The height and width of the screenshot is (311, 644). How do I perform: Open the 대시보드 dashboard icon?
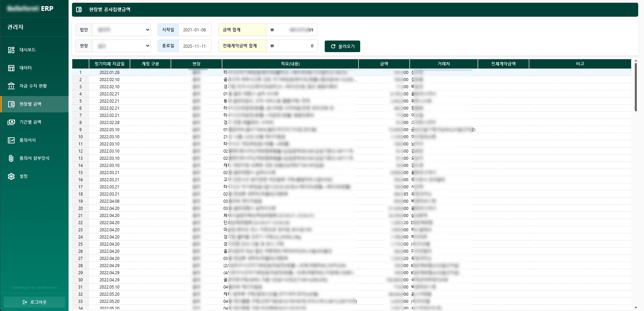pyautogui.click(x=11, y=50)
